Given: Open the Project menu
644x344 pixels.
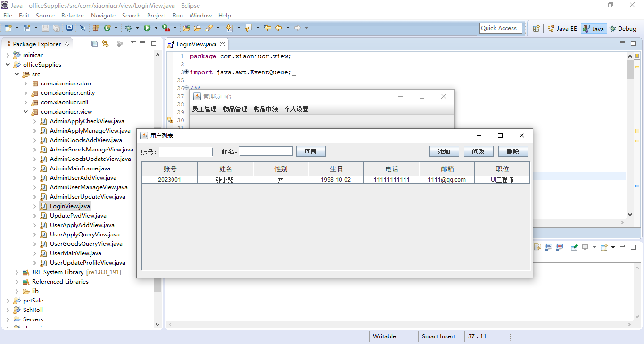Looking at the screenshot, I should pyautogui.click(x=157, y=16).
